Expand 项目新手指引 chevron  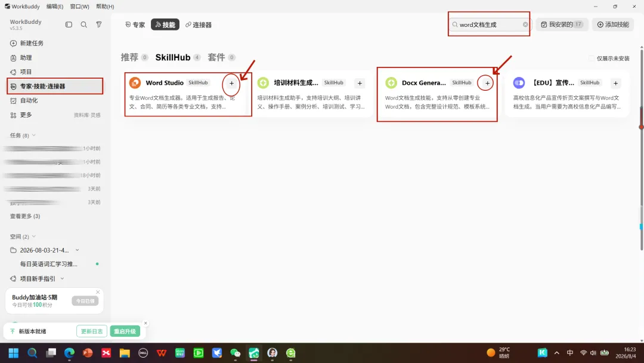(x=63, y=279)
